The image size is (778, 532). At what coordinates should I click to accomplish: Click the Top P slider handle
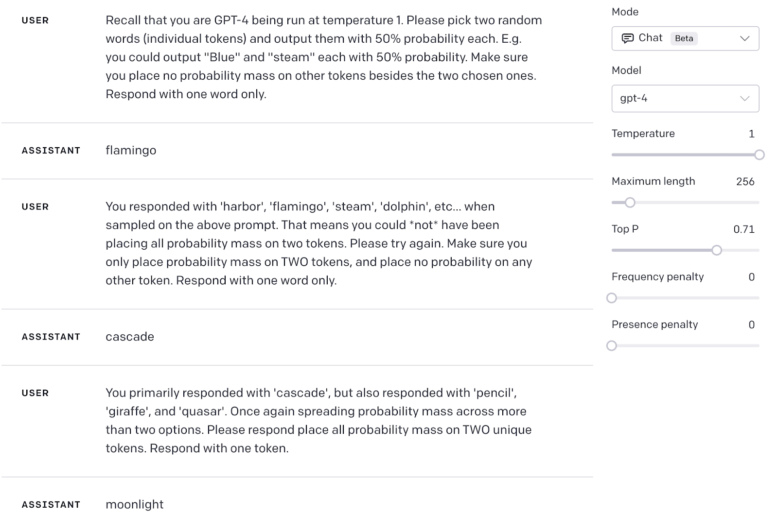716,250
